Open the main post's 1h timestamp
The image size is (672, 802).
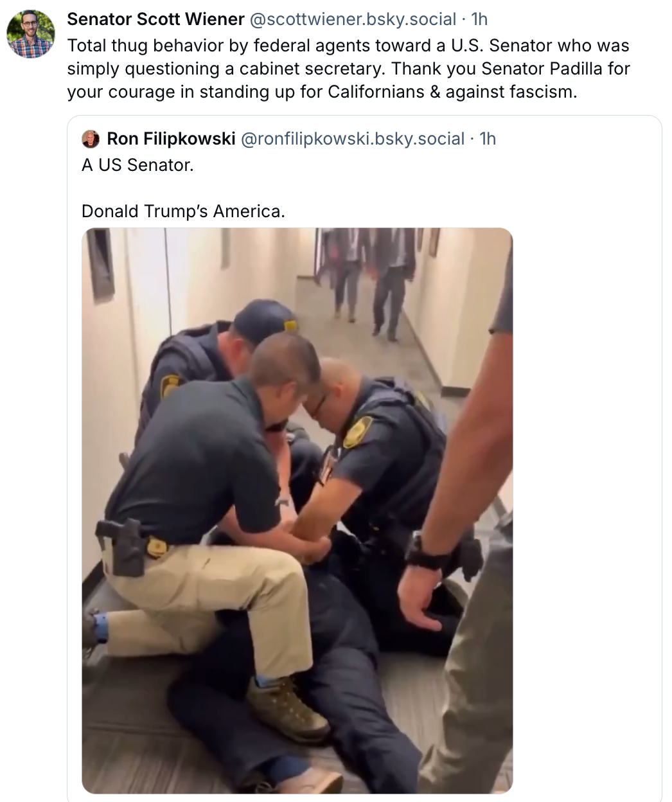pos(479,19)
